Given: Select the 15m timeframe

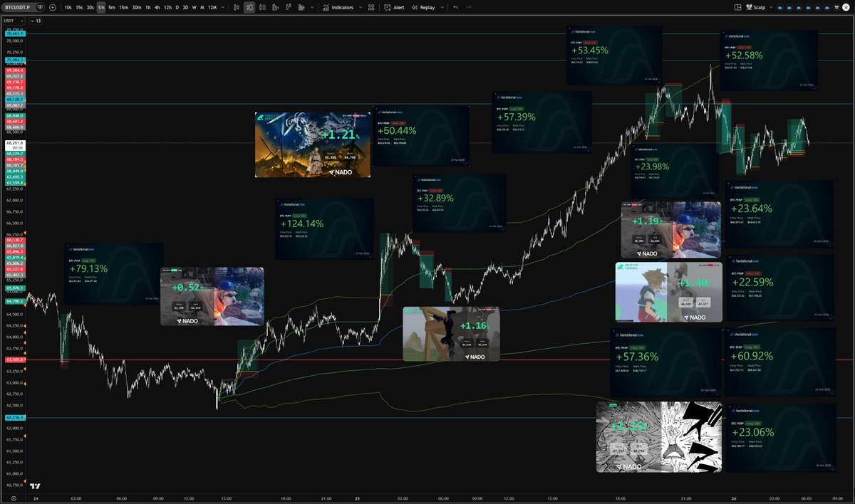Looking at the screenshot, I should click(x=123, y=7).
